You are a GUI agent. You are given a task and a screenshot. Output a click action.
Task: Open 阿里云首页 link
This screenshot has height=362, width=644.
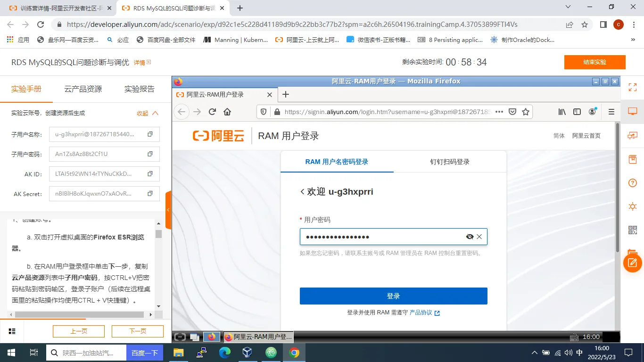pyautogui.click(x=586, y=136)
